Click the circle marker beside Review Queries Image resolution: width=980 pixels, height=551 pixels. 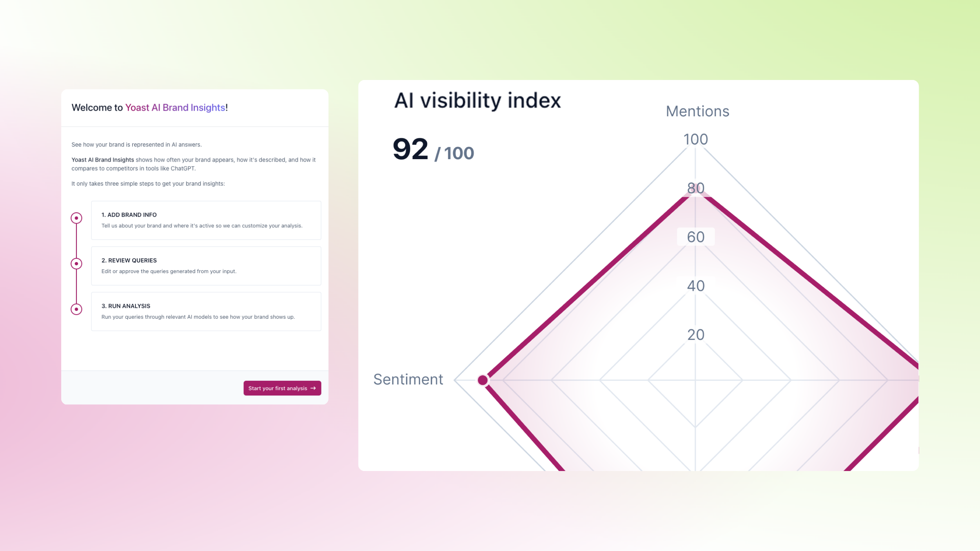tap(76, 264)
